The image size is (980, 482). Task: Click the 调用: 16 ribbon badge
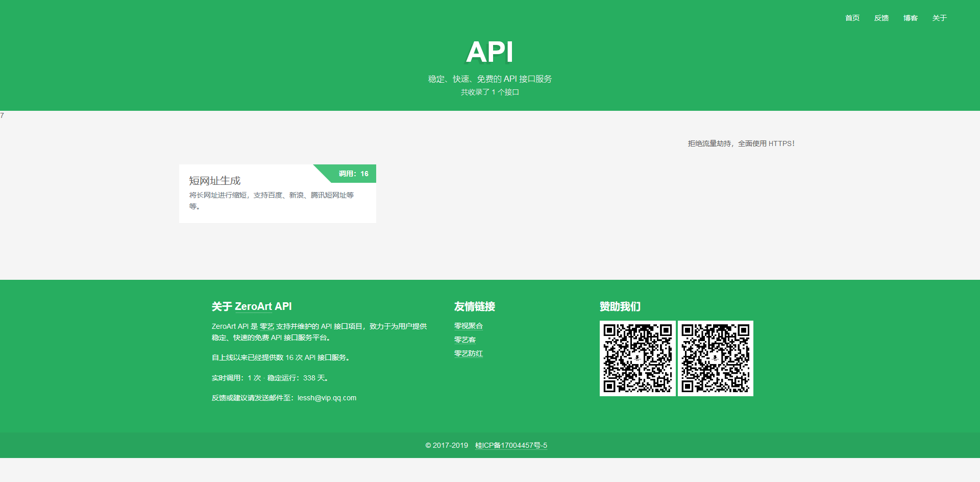[x=353, y=174]
